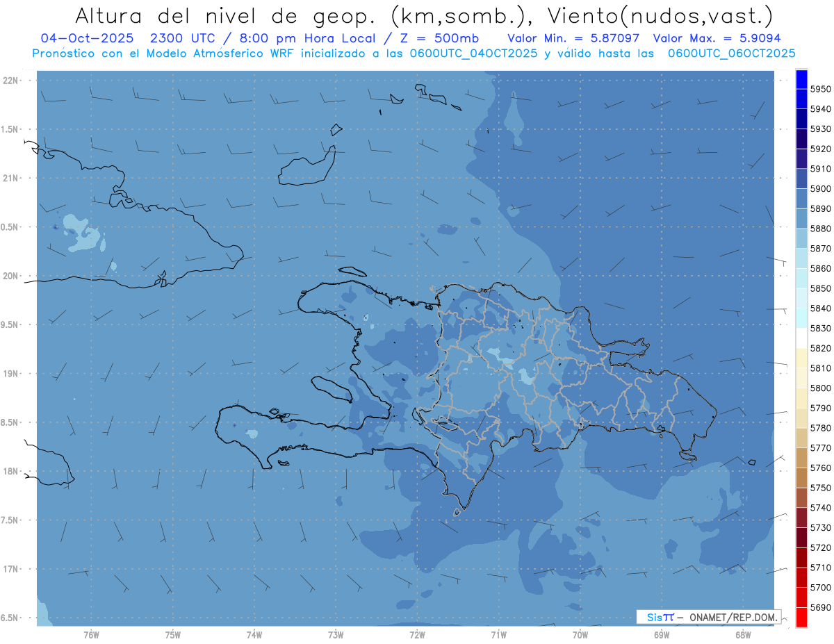
Task: Click the '20N' latitude label
Action: 10,276
